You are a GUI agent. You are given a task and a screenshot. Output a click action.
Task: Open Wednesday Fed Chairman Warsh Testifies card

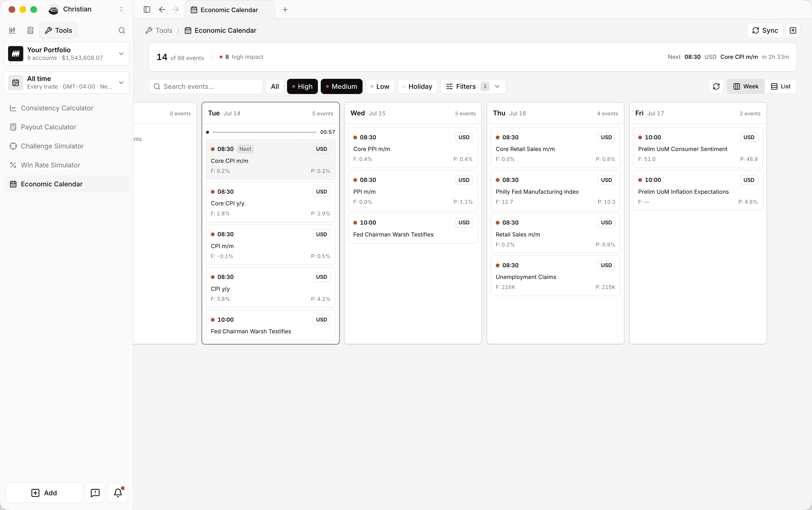click(413, 228)
